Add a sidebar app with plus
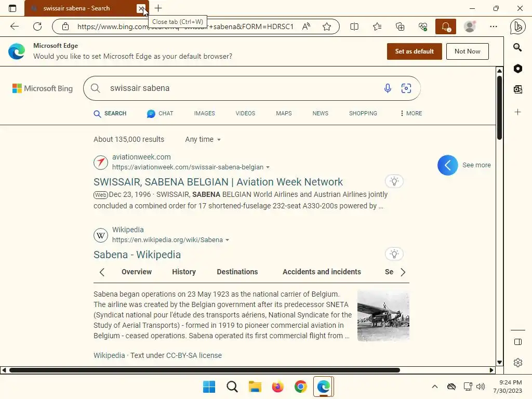The image size is (532, 399). pyautogui.click(x=518, y=112)
